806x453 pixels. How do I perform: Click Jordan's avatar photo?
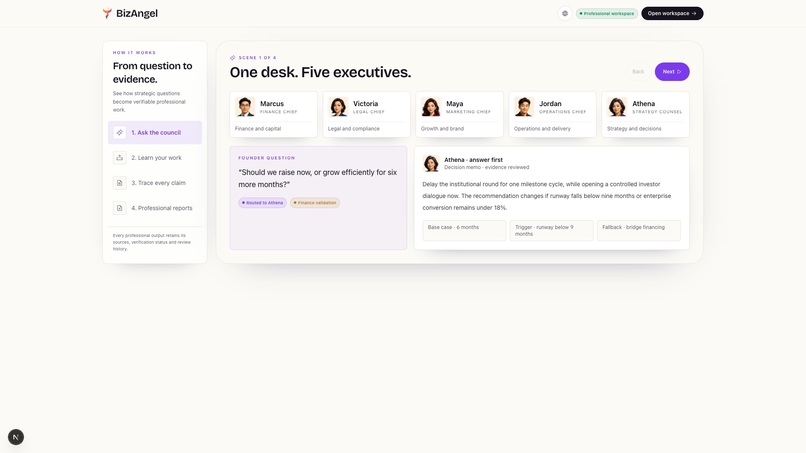click(524, 107)
